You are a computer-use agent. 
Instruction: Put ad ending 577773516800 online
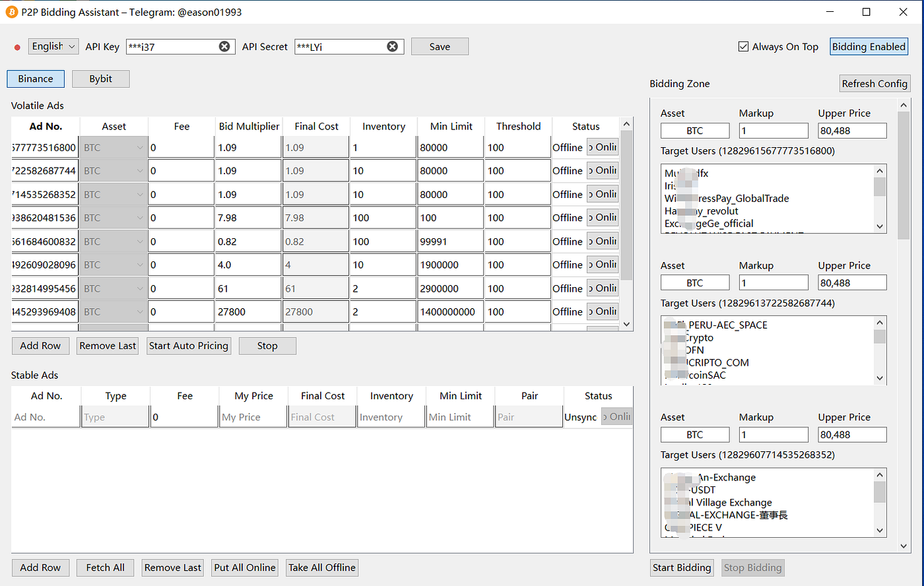(x=603, y=147)
